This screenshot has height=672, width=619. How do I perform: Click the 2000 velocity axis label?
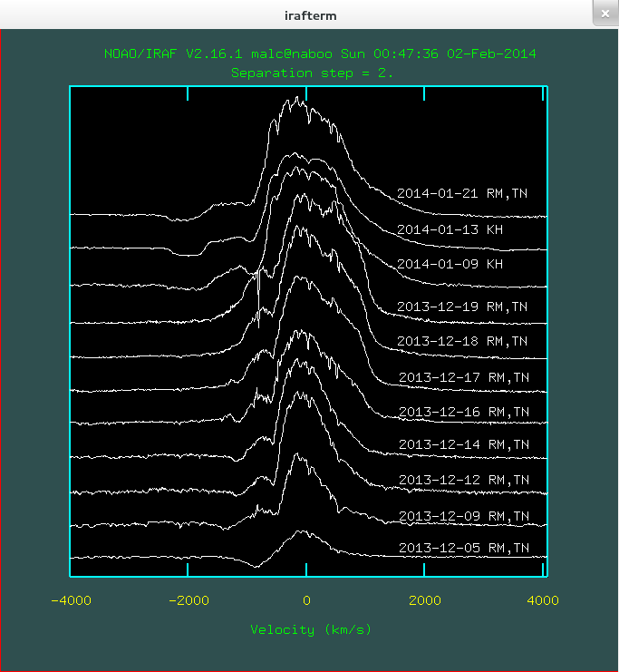[x=425, y=600]
